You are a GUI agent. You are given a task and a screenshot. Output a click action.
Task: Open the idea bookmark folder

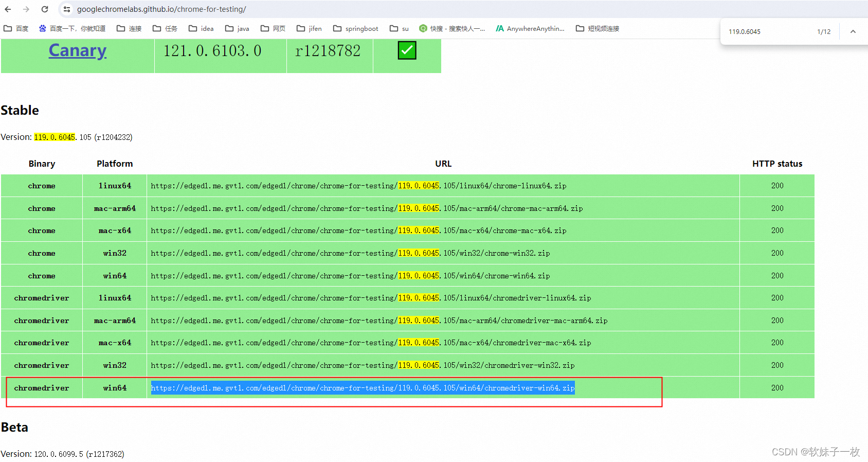click(201, 29)
